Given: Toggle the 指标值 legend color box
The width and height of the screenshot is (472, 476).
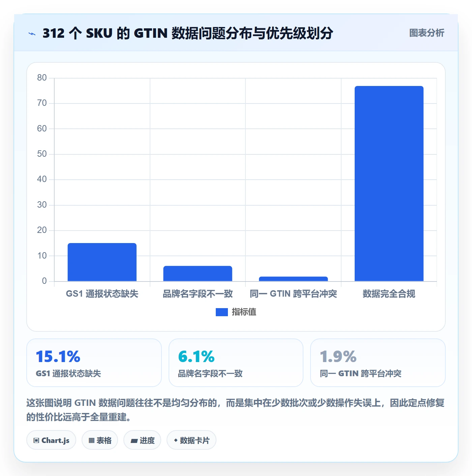Looking at the screenshot, I should [x=222, y=312].
